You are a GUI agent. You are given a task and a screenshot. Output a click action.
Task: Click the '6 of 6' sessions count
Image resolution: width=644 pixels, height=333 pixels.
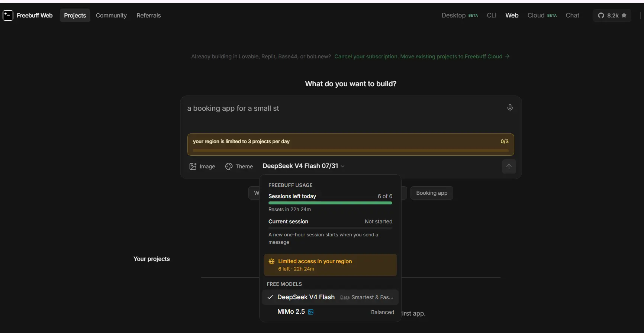[x=385, y=196]
